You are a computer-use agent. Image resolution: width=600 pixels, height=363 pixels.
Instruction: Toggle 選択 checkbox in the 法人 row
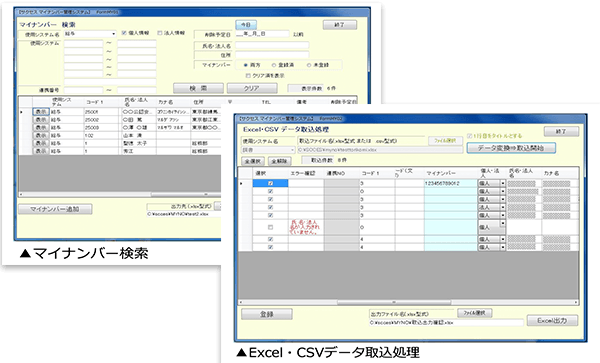click(x=271, y=207)
